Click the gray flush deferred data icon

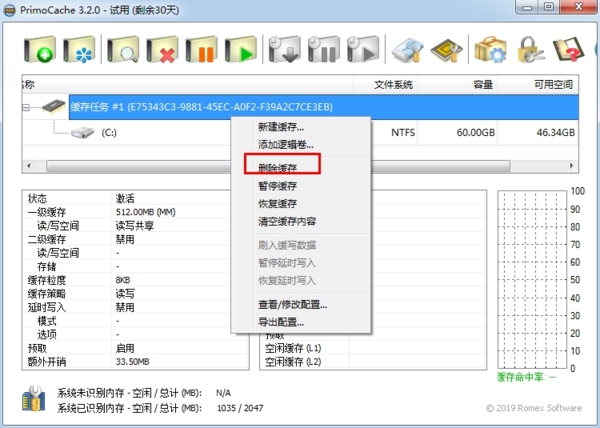(x=284, y=49)
